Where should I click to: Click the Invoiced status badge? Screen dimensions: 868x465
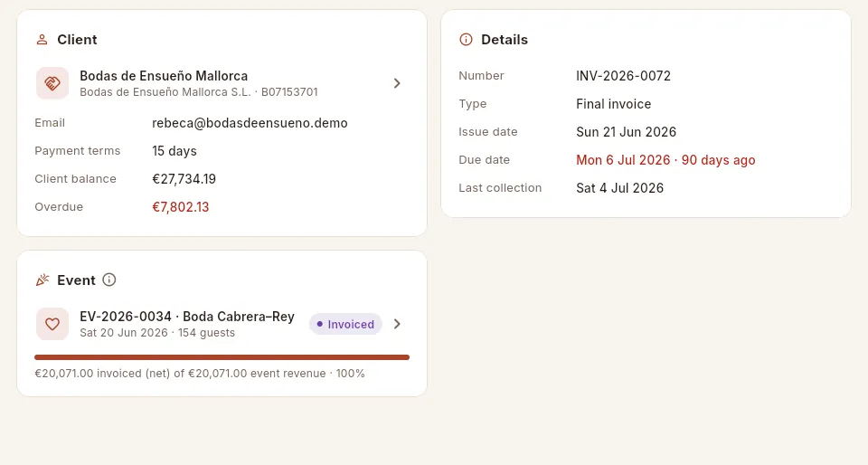click(x=345, y=325)
